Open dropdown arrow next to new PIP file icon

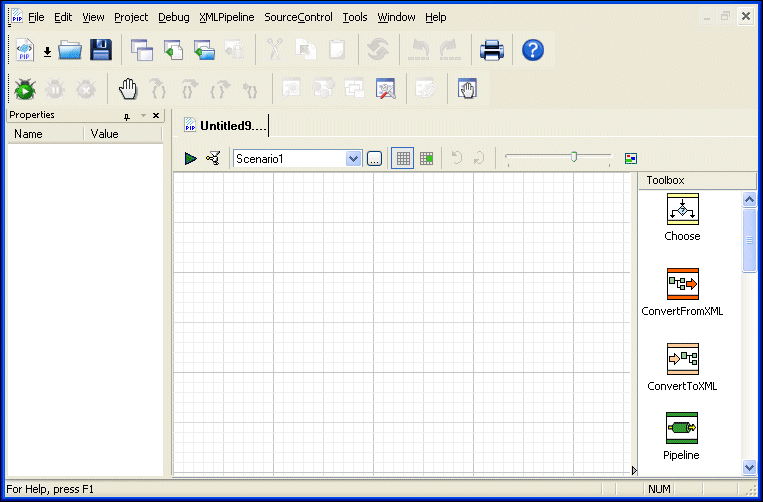(47, 51)
